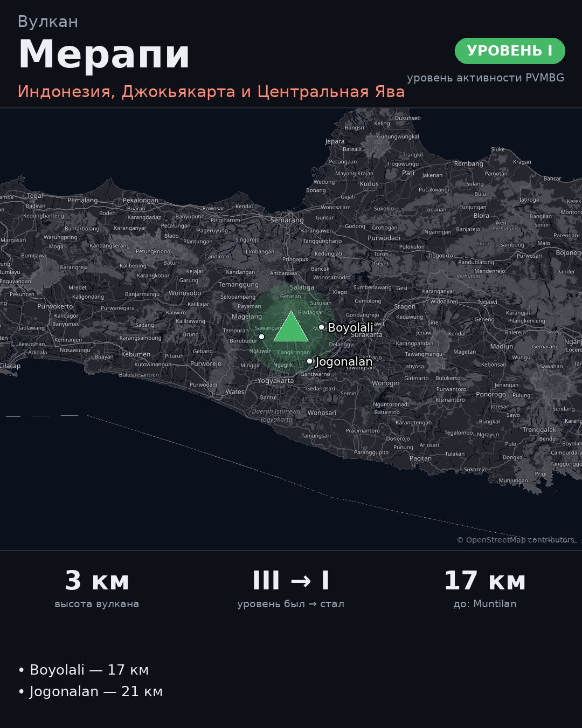Click the 3 км height statistic
The image size is (582, 728).
click(97, 581)
